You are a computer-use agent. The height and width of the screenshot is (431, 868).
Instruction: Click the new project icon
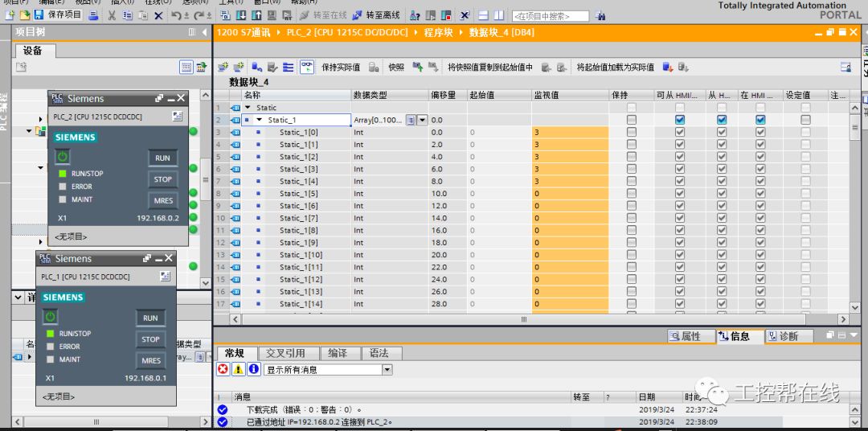[x=10, y=15]
